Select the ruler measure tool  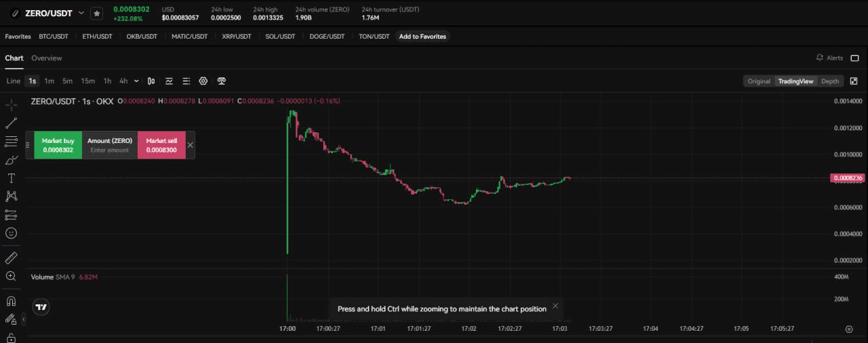(x=11, y=258)
